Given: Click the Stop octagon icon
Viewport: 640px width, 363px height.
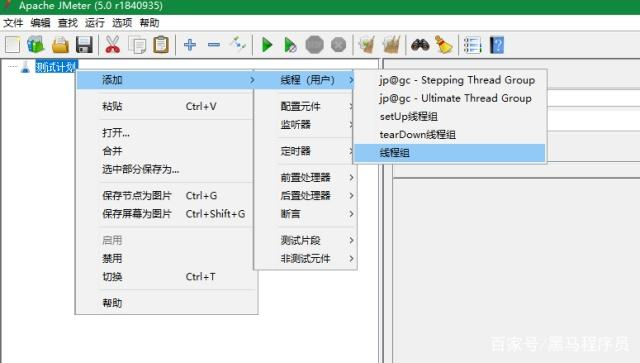Looking at the screenshot, I should (314, 45).
